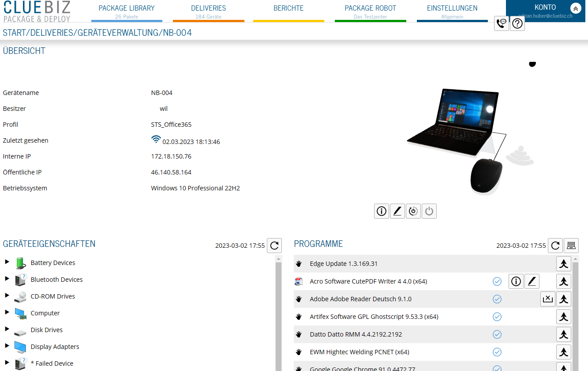The width and height of the screenshot is (588, 371).
Task: Select the Display Adapters tree label
Action: pos(55,347)
